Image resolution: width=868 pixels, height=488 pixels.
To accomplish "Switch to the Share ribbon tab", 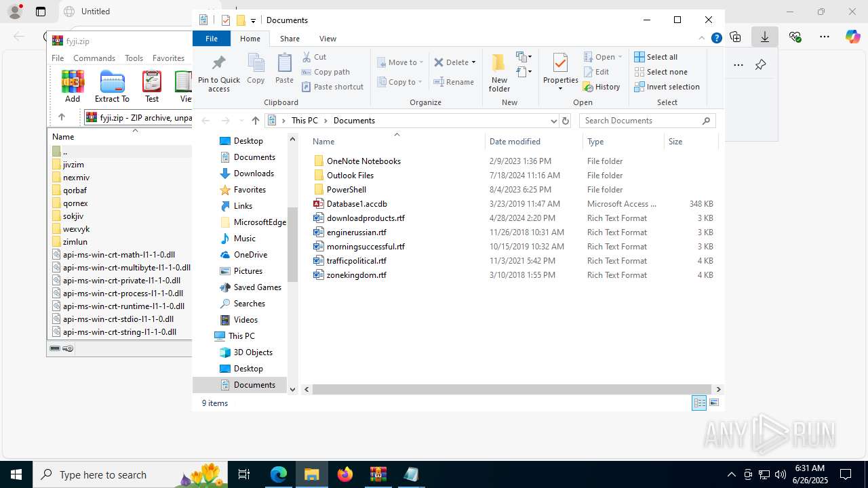I will (290, 39).
